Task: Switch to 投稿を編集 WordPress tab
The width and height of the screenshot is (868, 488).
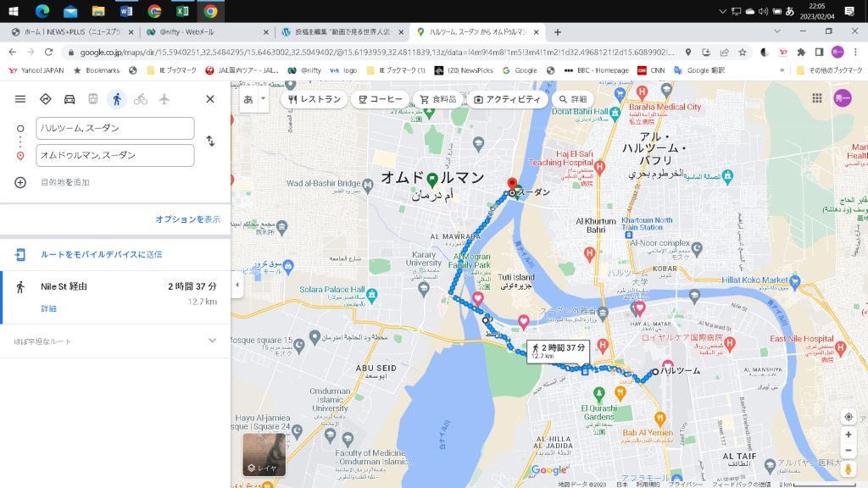Action: click(342, 32)
